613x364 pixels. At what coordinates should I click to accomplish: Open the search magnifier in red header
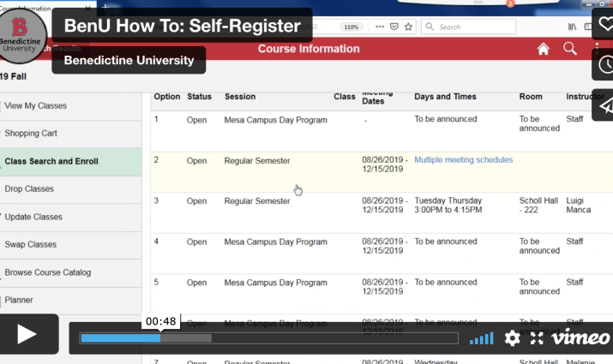click(x=570, y=49)
